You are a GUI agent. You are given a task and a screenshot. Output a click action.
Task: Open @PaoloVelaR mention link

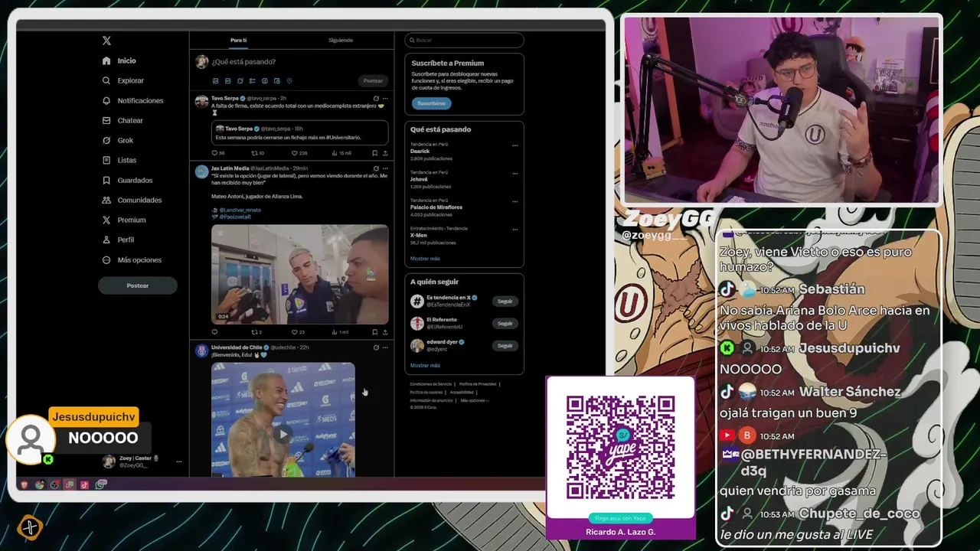pos(235,217)
